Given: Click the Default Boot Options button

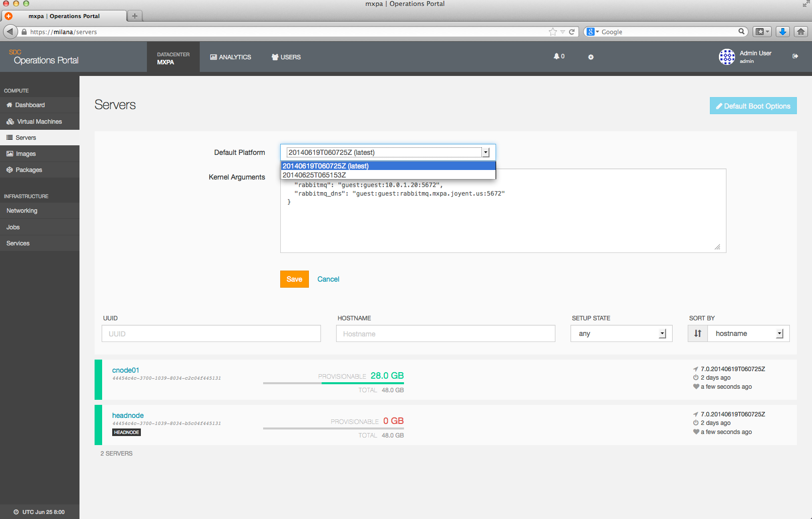Looking at the screenshot, I should (753, 106).
